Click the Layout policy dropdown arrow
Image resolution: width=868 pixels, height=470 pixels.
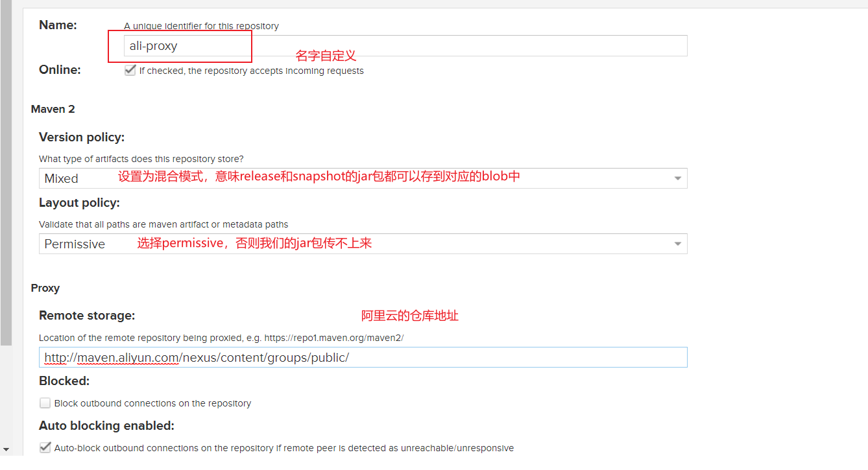coord(677,244)
